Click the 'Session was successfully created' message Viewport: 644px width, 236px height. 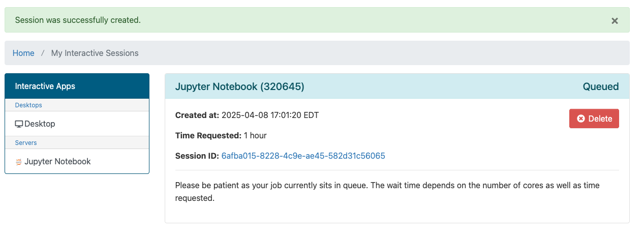coord(78,20)
